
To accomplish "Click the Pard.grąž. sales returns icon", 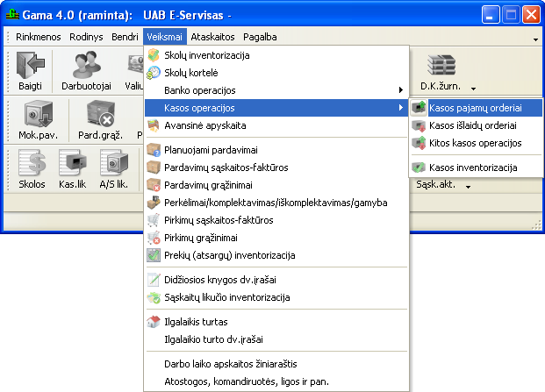I will [100, 114].
